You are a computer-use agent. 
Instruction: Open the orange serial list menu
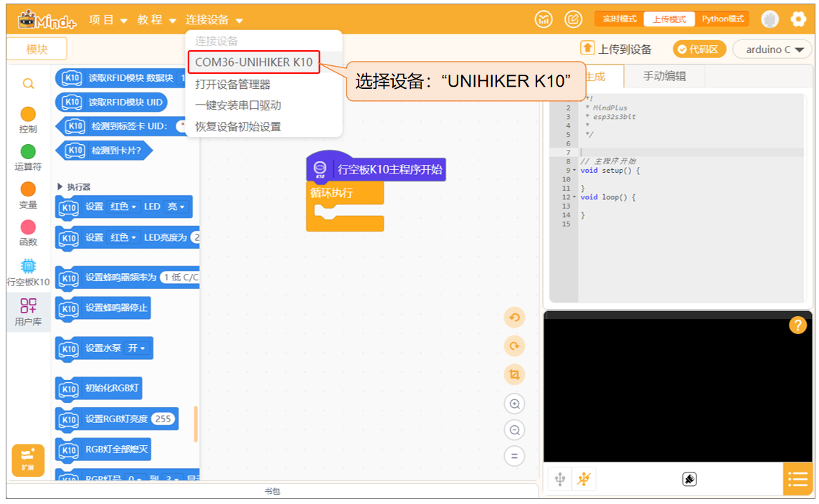pos(797,479)
